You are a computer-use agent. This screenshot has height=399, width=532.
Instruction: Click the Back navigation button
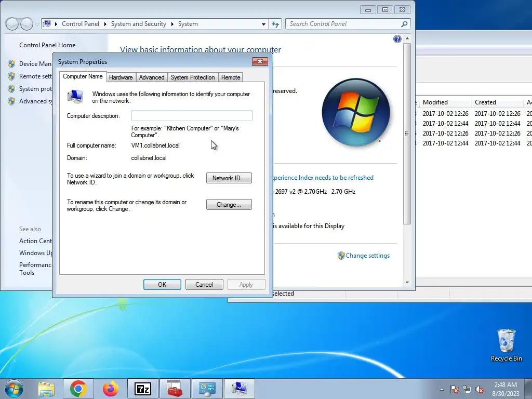pyautogui.click(x=12, y=24)
